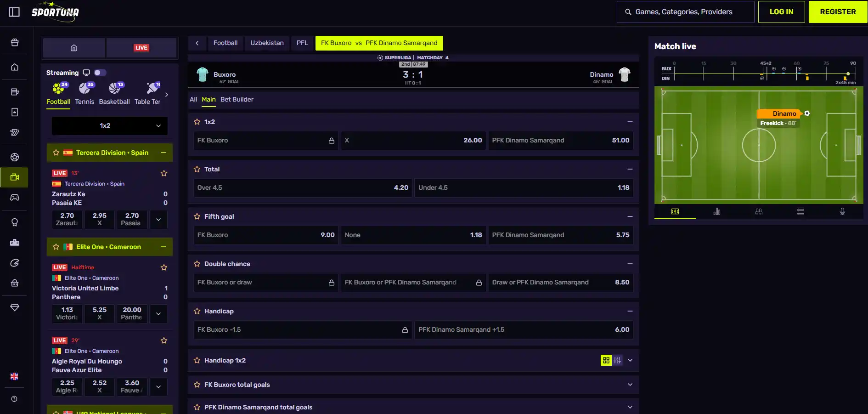Toggle the sidebar panel icon beside the logo

(x=14, y=12)
